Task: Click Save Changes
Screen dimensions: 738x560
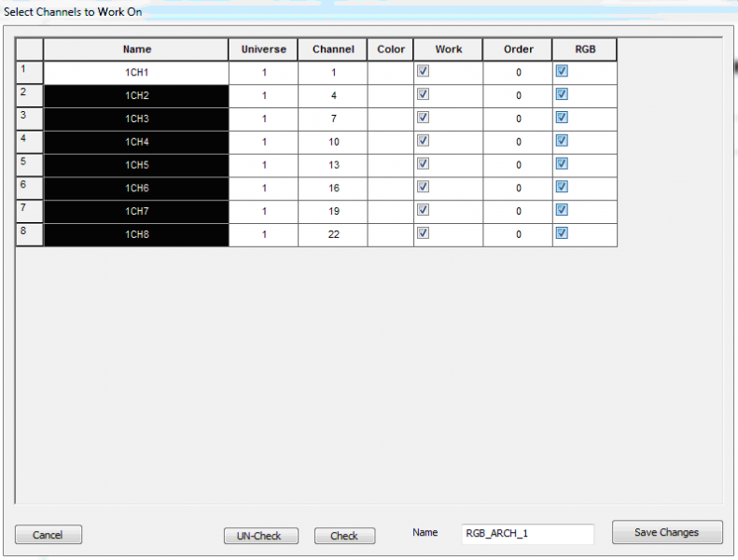Action: pyautogui.click(x=667, y=532)
